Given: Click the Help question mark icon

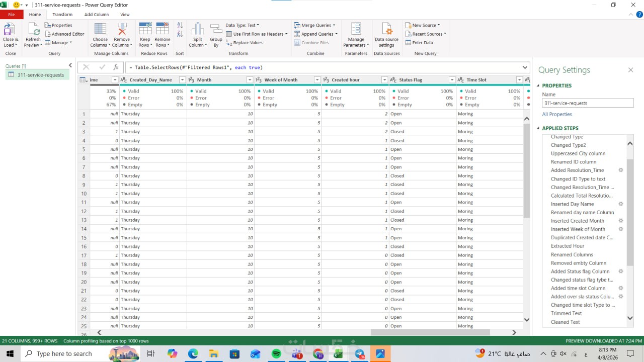Looking at the screenshot, I should tap(639, 15).
